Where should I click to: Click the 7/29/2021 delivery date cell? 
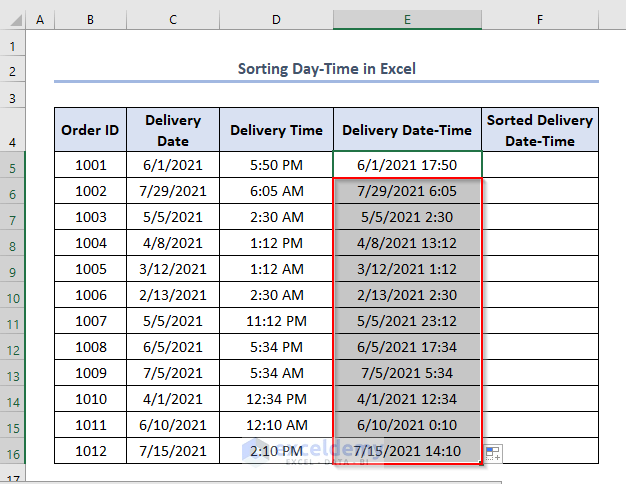173,190
